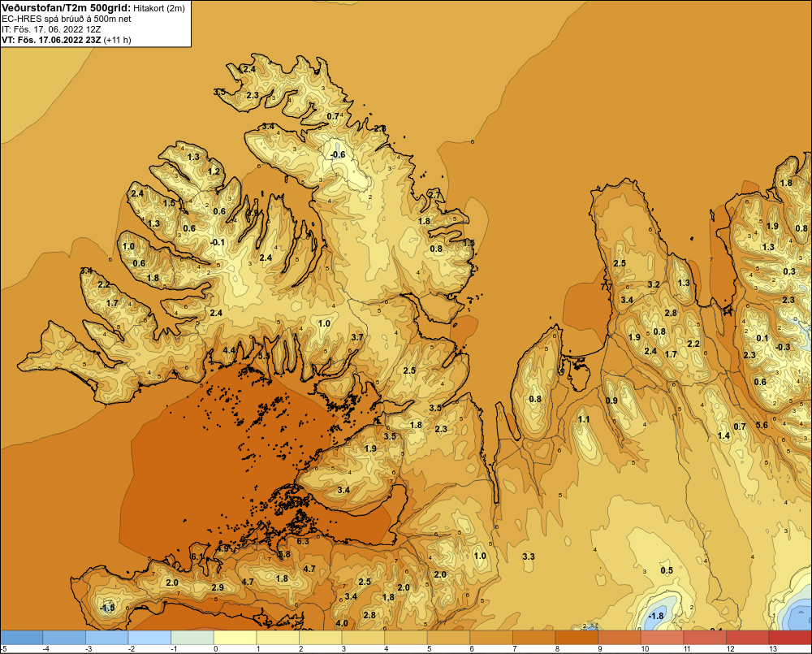Click the '4.0' temperature value
Screen dimensions: 812x654
[342, 623]
